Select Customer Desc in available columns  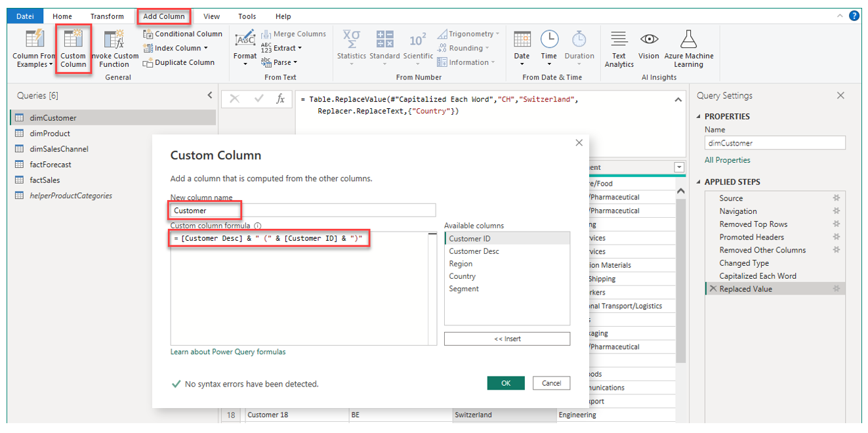474,251
